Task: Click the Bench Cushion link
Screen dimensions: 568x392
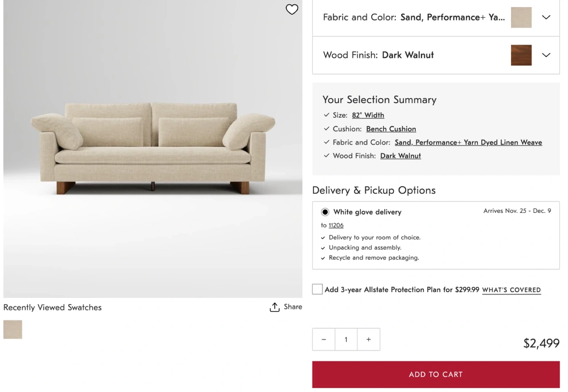Action: coord(391,129)
